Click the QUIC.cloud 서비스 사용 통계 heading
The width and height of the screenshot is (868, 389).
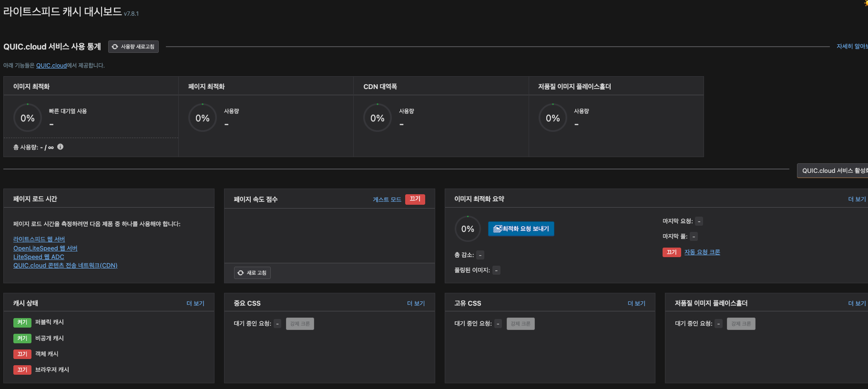click(x=52, y=47)
